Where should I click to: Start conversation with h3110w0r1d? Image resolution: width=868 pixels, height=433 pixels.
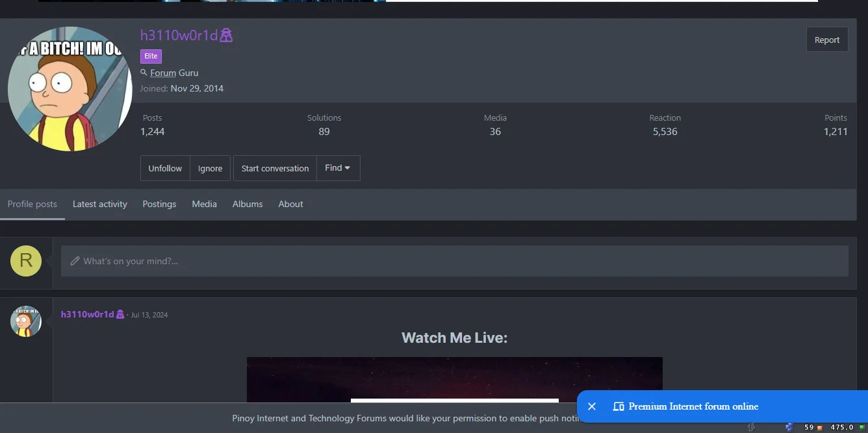point(275,168)
